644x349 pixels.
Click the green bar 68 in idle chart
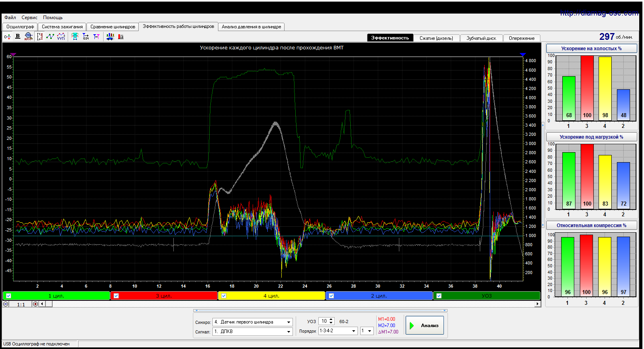click(x=569, y=98)
